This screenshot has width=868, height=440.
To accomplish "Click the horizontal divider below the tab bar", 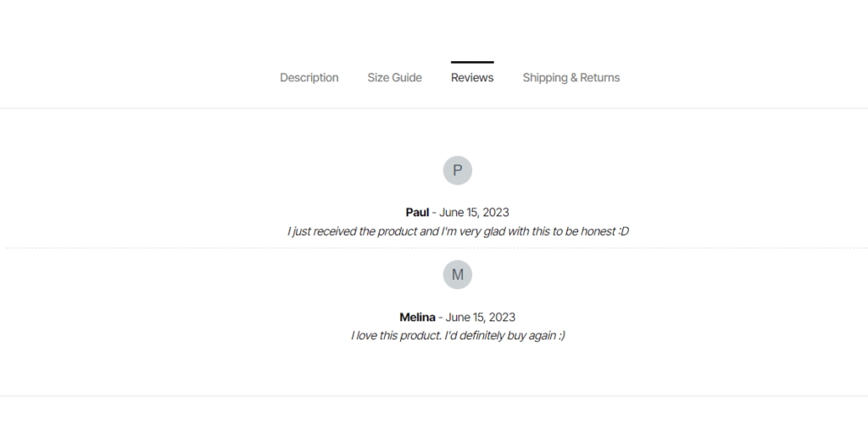I will 170,108.
